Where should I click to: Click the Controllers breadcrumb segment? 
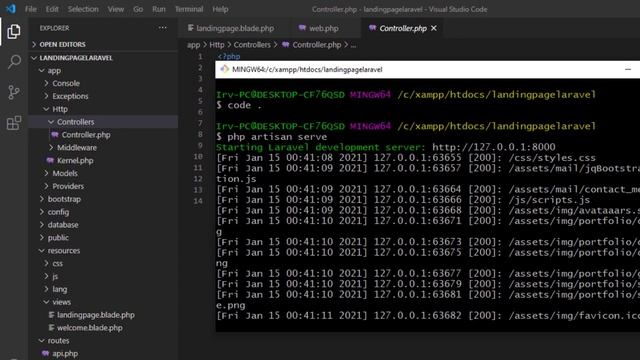[252, 45]
